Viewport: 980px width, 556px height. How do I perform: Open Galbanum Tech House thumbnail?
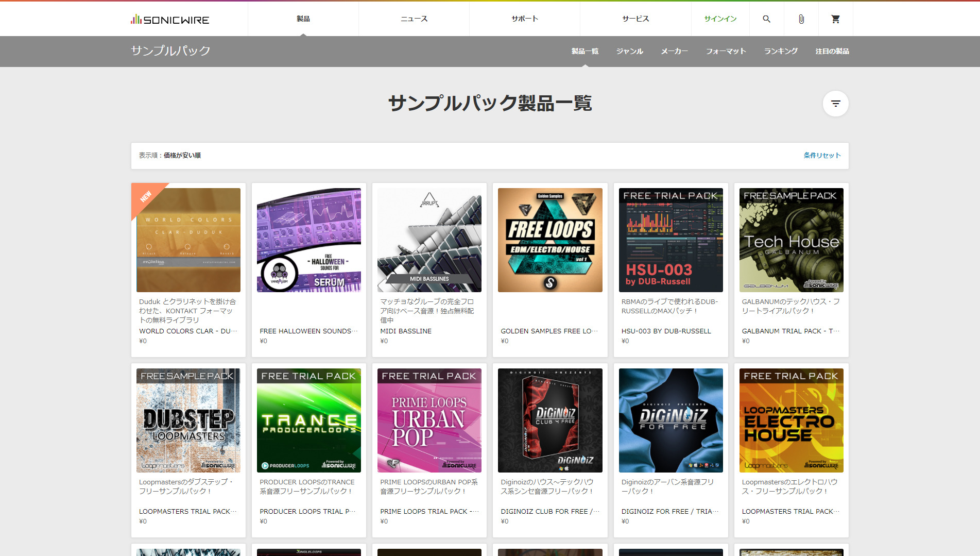791,240
